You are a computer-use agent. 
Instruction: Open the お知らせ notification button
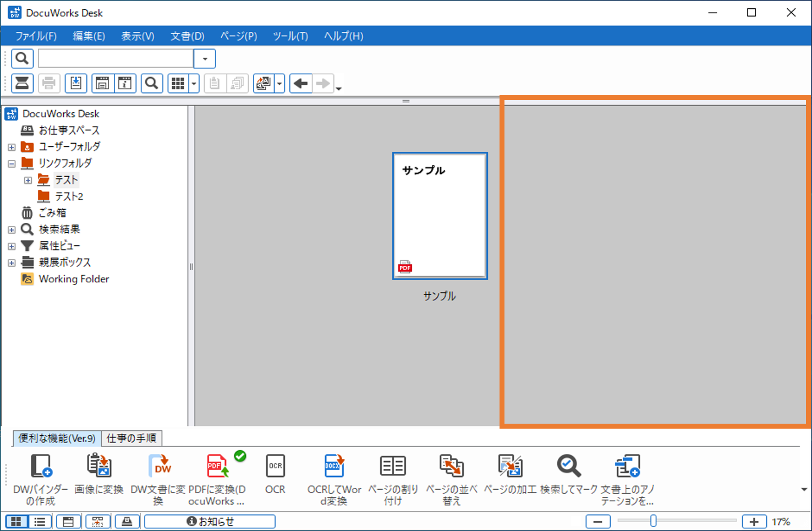[210, 522]
